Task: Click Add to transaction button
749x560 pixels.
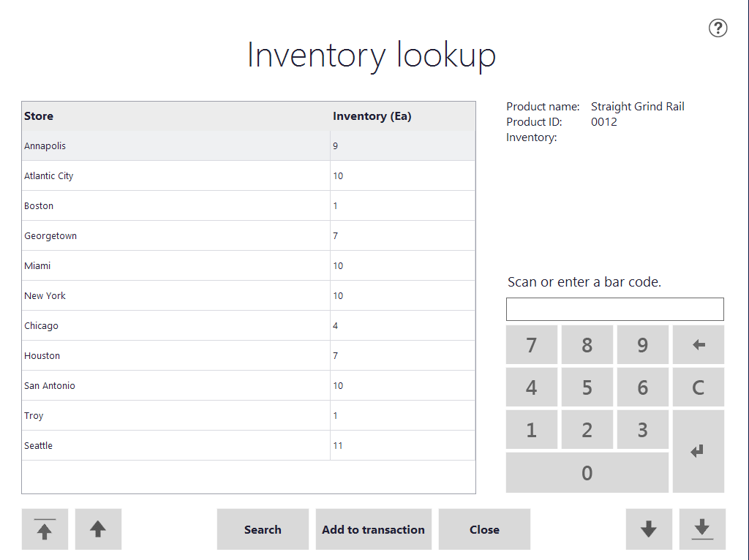Action: (373, 529)
